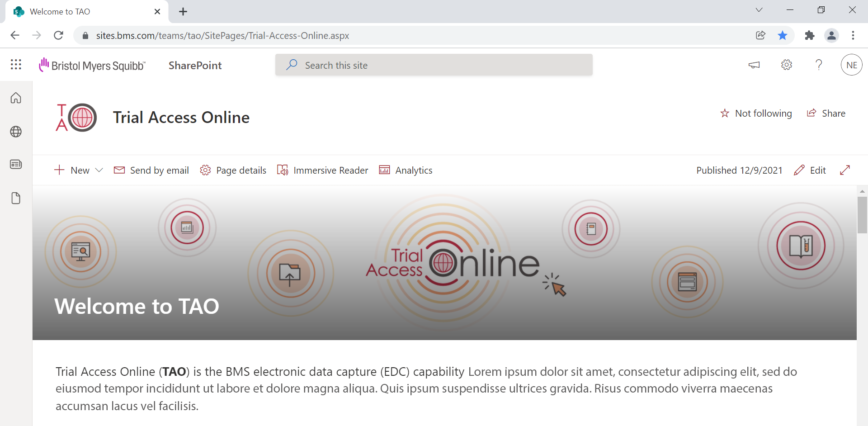Click the Bristol Myers Squibb logo

coord(92,65)
